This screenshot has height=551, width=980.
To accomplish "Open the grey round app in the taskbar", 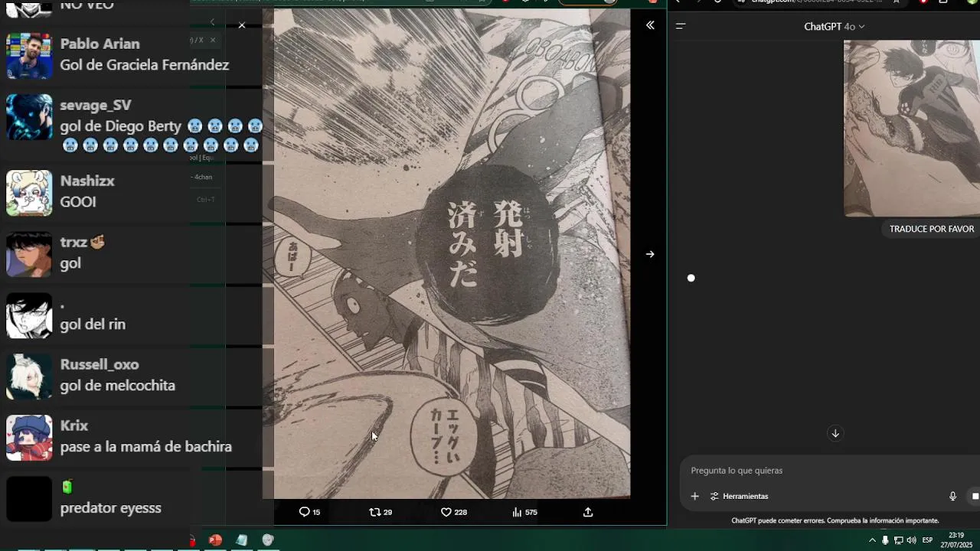I will 268,540.
